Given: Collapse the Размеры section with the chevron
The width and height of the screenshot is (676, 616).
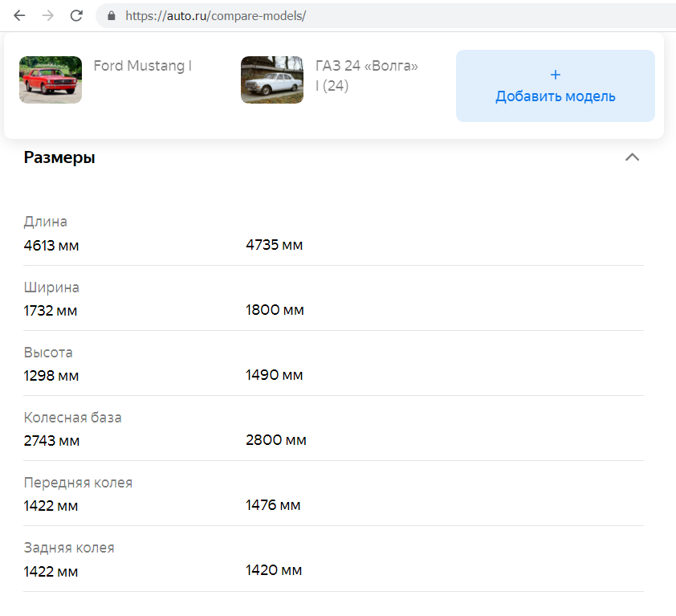Looking at the screenshot, I should [x=632, y=157].
